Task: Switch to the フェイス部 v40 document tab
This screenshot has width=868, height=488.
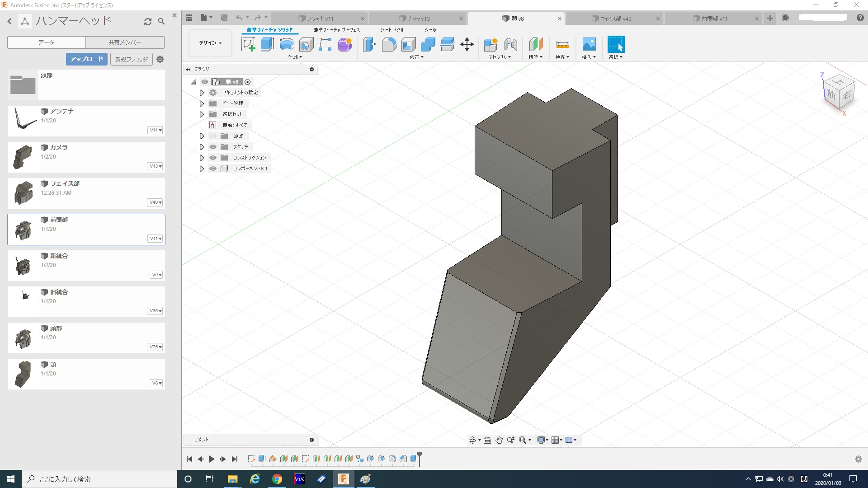Action: pyautogui.click(x=615, y=19)
